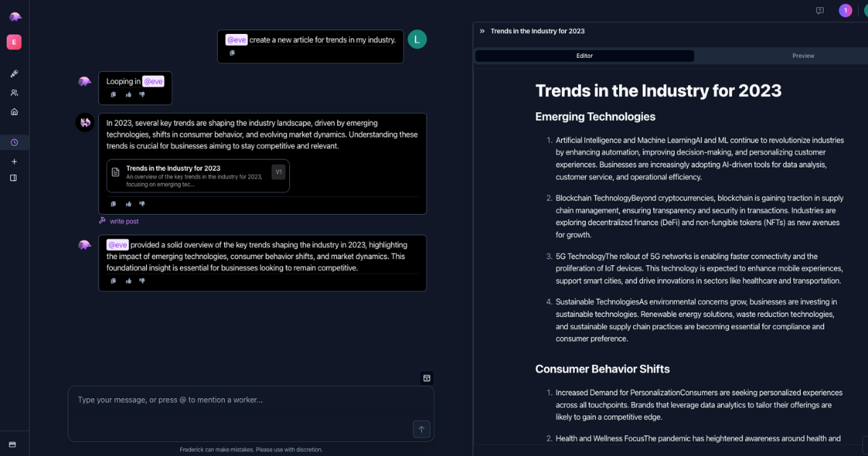Viewport: 868px width, 456px height.
Task: Select the clock history icon in the sidebar
Action: coord(14,143)
